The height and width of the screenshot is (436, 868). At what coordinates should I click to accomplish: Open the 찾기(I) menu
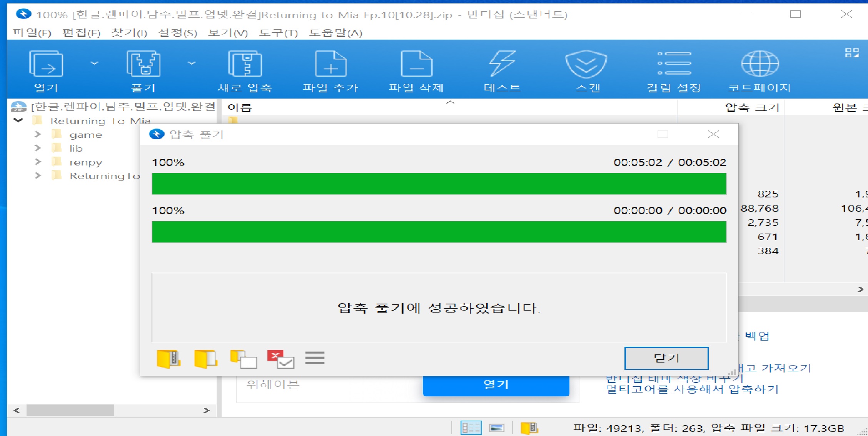[129, 33]
